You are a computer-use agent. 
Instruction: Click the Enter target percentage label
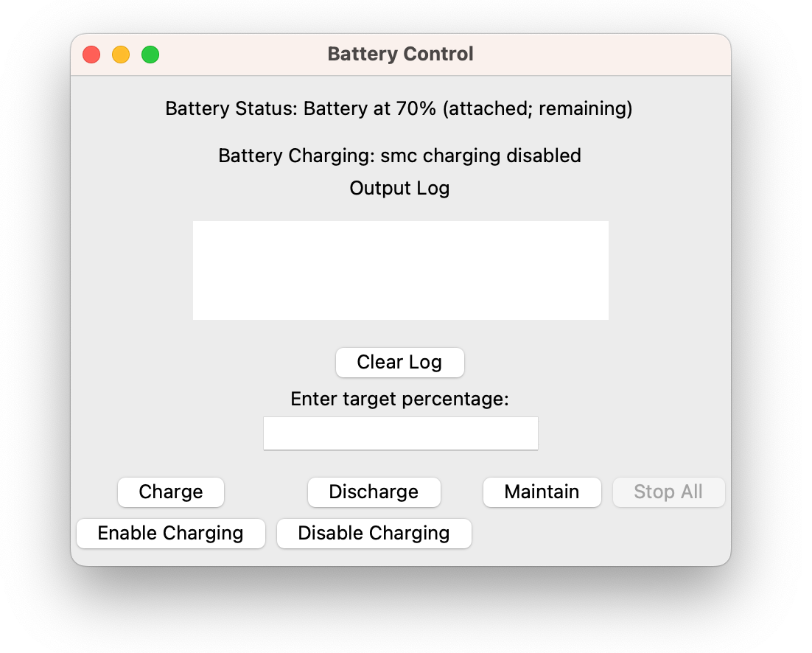pyautogui.click(x=399, y=399)
